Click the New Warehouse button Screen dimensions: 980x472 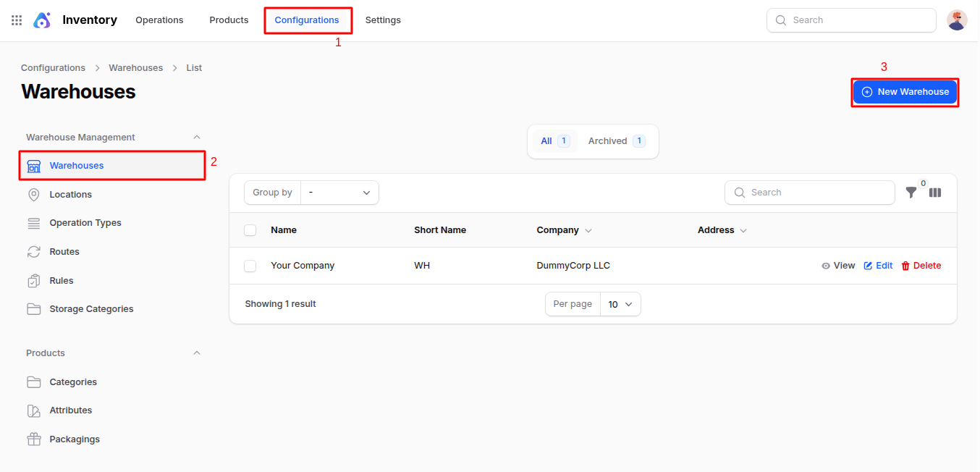pos(905,92)
